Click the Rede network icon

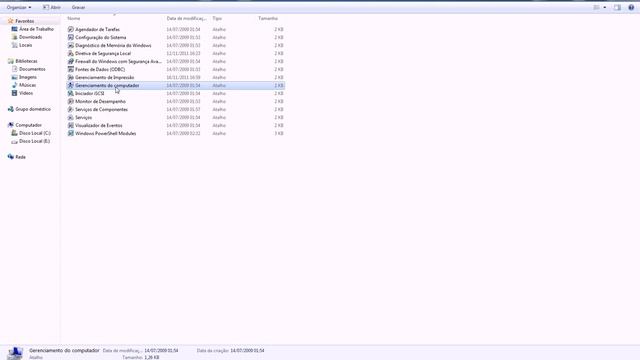tap(11, 157)
